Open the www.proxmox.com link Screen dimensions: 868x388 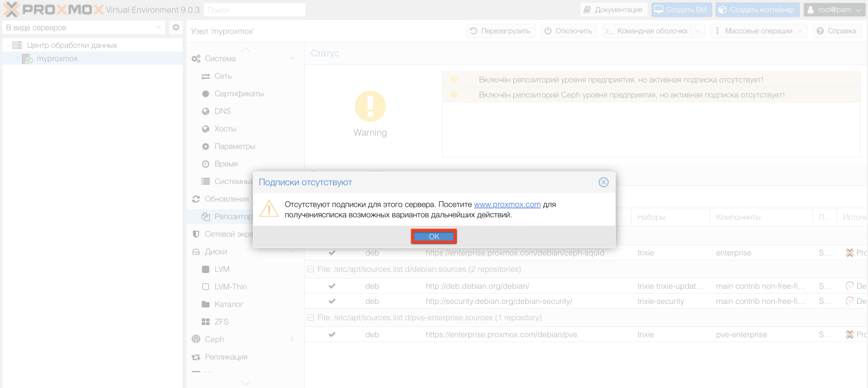point(507,205)
